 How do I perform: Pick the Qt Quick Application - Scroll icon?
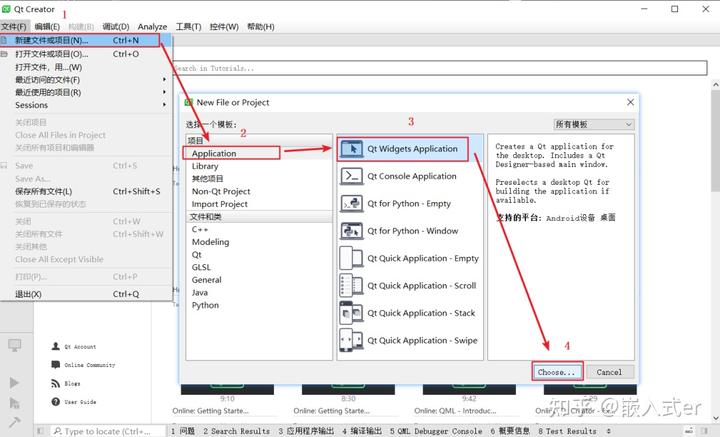click(351, 286)
